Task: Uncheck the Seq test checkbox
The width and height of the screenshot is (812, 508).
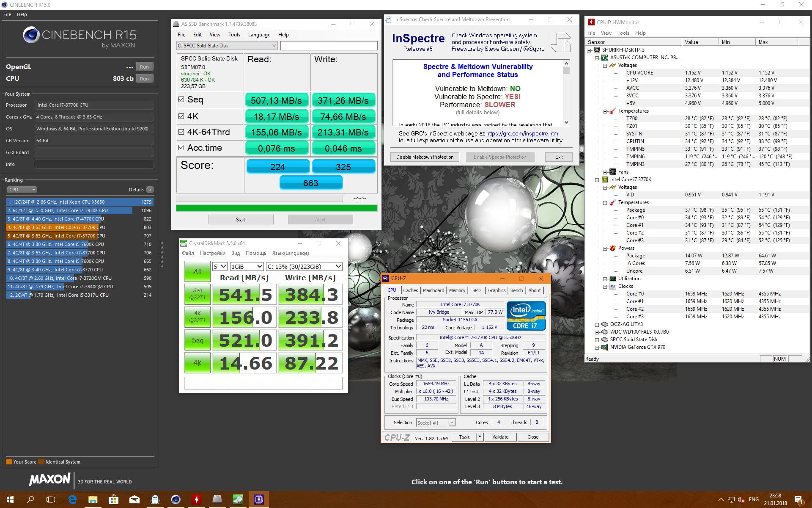Action: (x=181, y=99)
